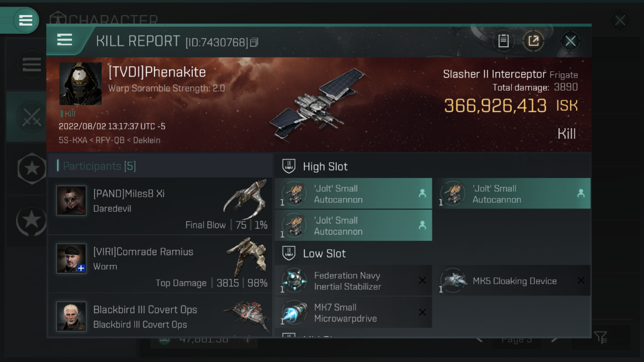Select the Participants [5] tab
The width and height of the screenshot is (644, 362).
100,166
